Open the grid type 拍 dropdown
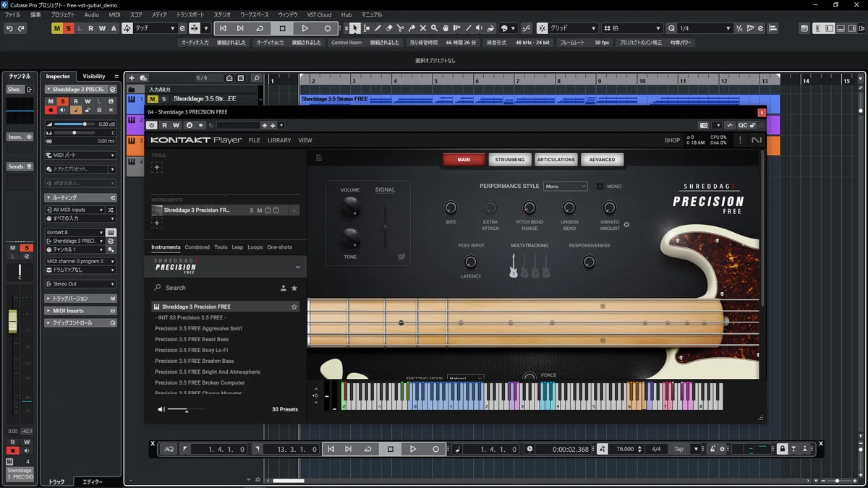The width and height of the screenshot is (868, 488). (x=634, y=28)
